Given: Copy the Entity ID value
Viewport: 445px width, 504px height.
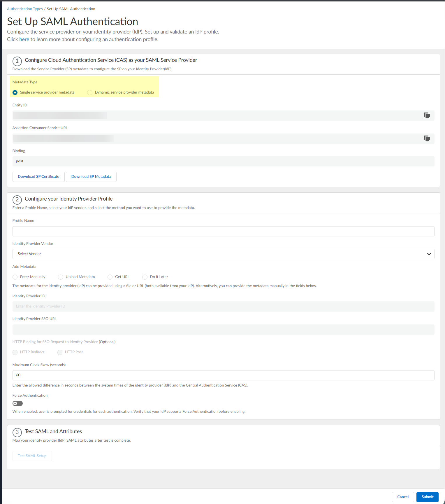Looking at the screenshot, I should pyautogui.click(x=427, y=115).
